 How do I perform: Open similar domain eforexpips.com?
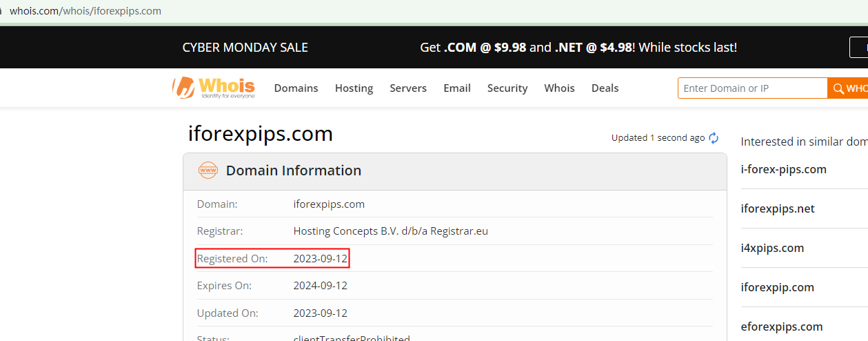pos(782,327)
